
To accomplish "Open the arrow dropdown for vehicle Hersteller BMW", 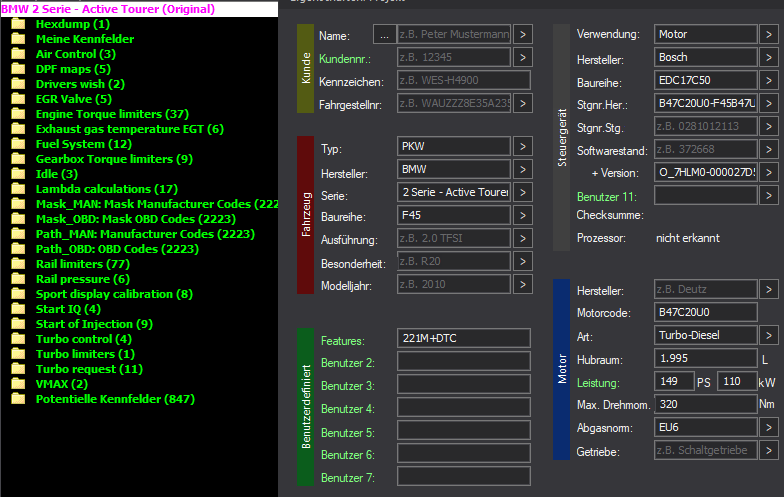I will click(x=522, y=170).
